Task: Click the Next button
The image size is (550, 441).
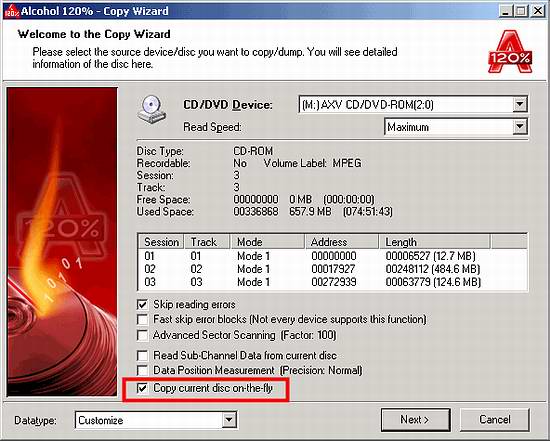Action: click(x=415, y=420)
